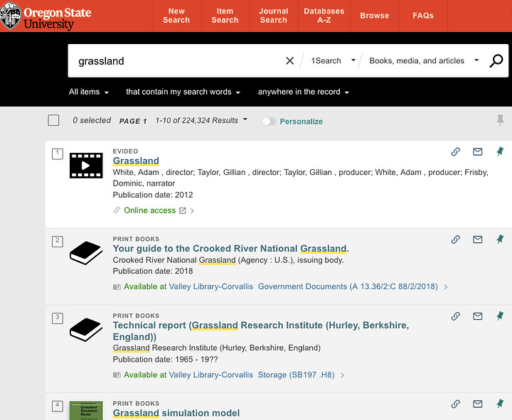Screen dimensions: 512x420
Task: Click the '0 selected' status text
Action: click(x=92, y=120)
